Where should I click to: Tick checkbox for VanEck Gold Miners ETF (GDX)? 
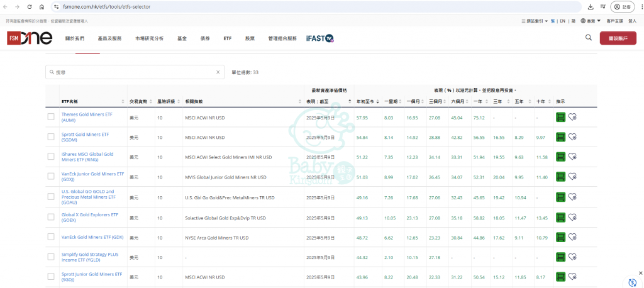(x=51, y=236)
